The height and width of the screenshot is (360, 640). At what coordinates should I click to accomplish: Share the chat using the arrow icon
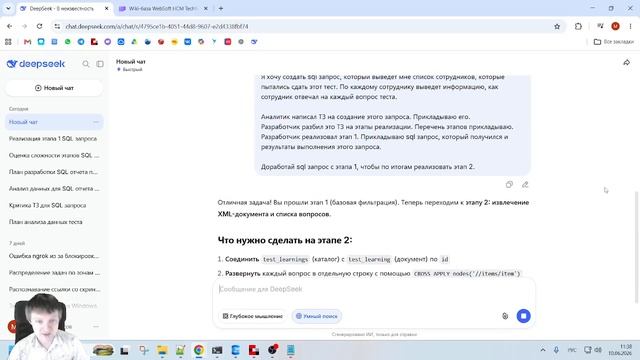click(627, 62)
